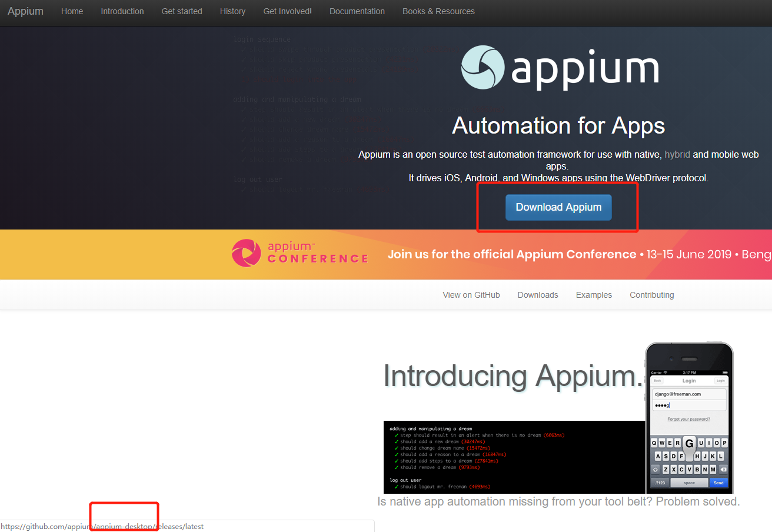Click the iPhone login screenshot image
This screenshot has height=532, width=772.
[689, 417]
